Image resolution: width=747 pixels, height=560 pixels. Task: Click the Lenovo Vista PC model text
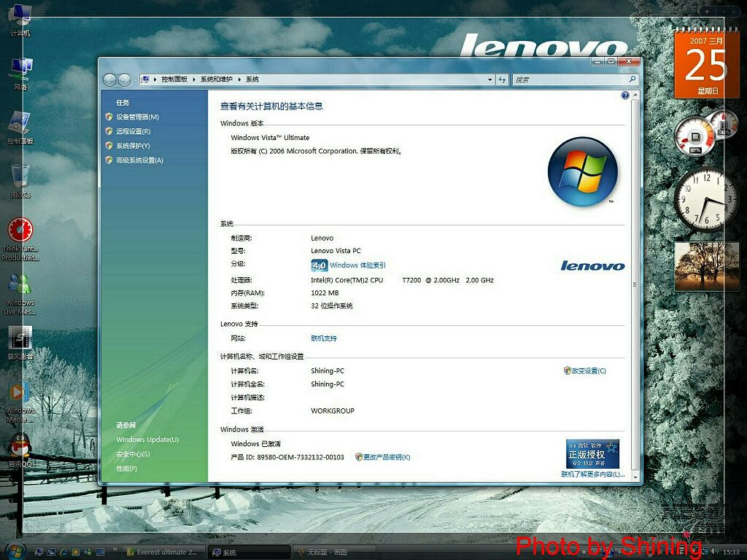coord(336,251)
